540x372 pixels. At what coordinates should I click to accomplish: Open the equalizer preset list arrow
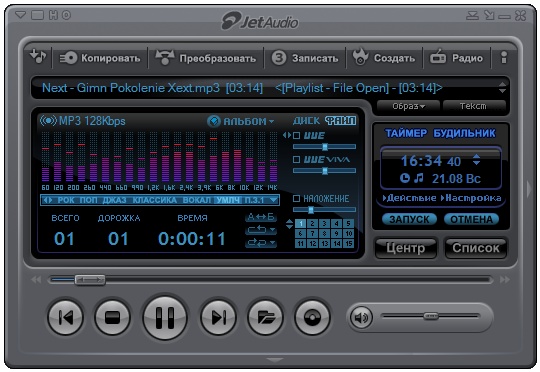coord(273,200)
